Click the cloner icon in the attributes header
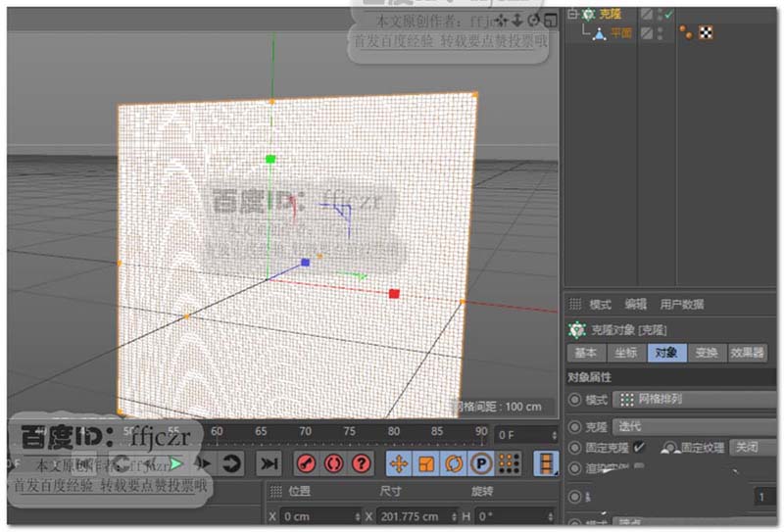This screenshot has width=784, height=532. coord(577,330)
